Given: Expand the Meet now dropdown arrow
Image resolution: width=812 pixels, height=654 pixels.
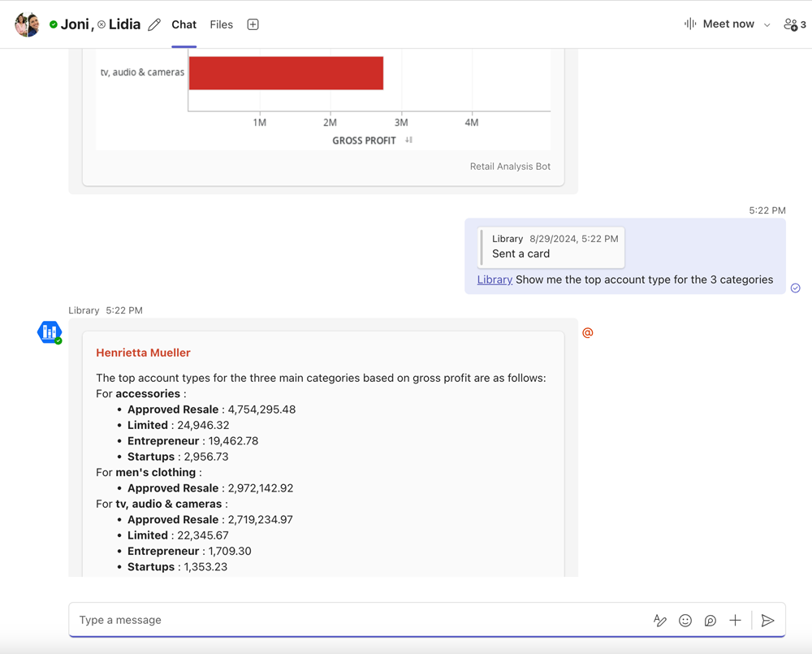Looking at the screenshot, I should click(767, 24).
